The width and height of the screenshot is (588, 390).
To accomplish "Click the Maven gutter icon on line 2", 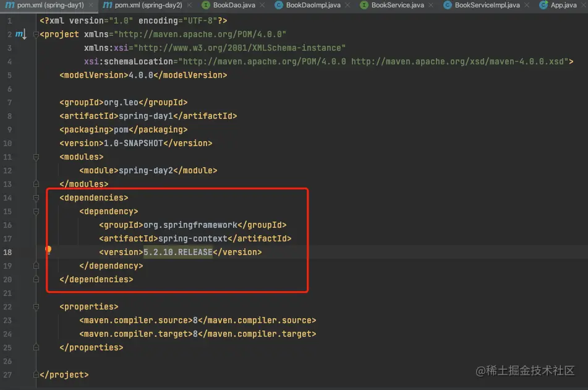I will 20,35.
